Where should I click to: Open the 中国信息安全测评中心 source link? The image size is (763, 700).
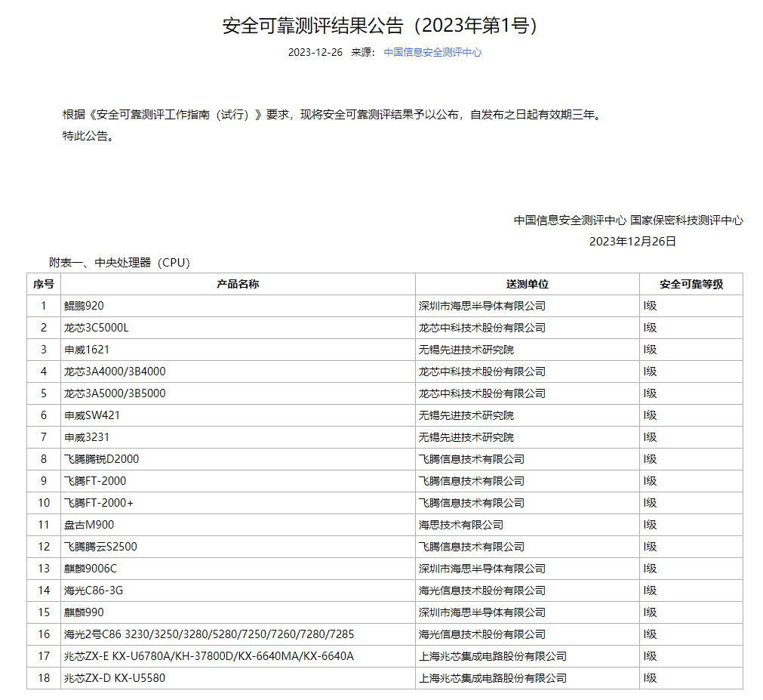point(432,52)
